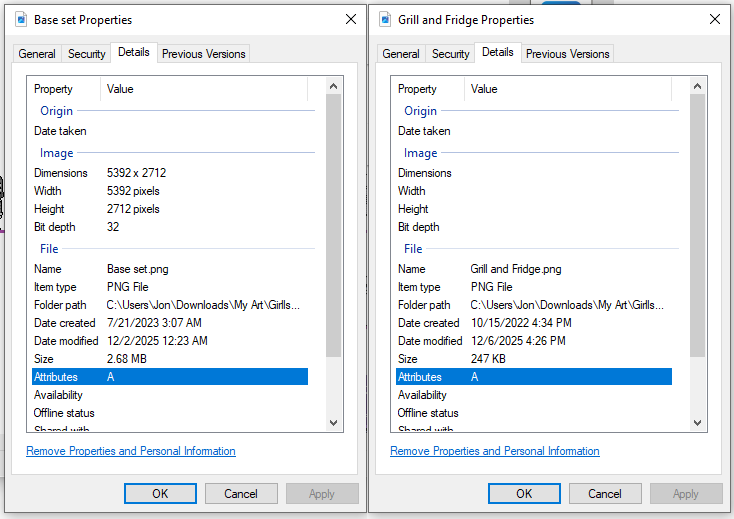734x519 pixels.
Task: Click Apply in Grill and Fridge Properties
Action: tap(686, 494)
